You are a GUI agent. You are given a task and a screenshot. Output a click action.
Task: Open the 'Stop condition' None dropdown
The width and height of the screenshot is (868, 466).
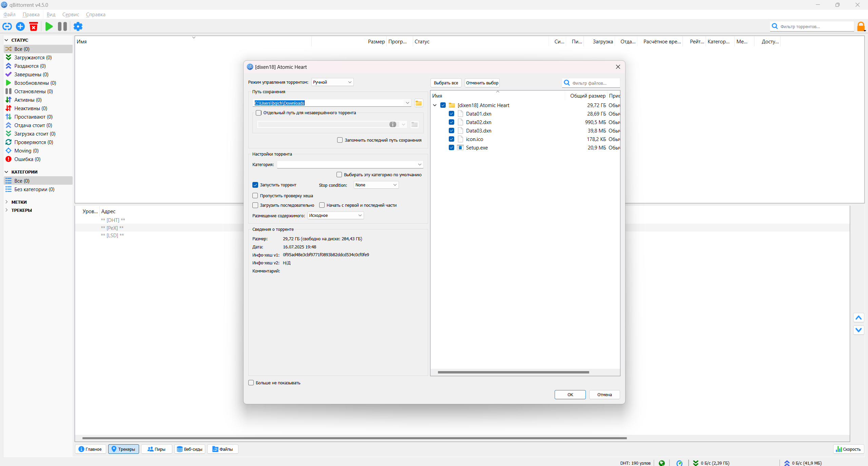click(376, 185)
